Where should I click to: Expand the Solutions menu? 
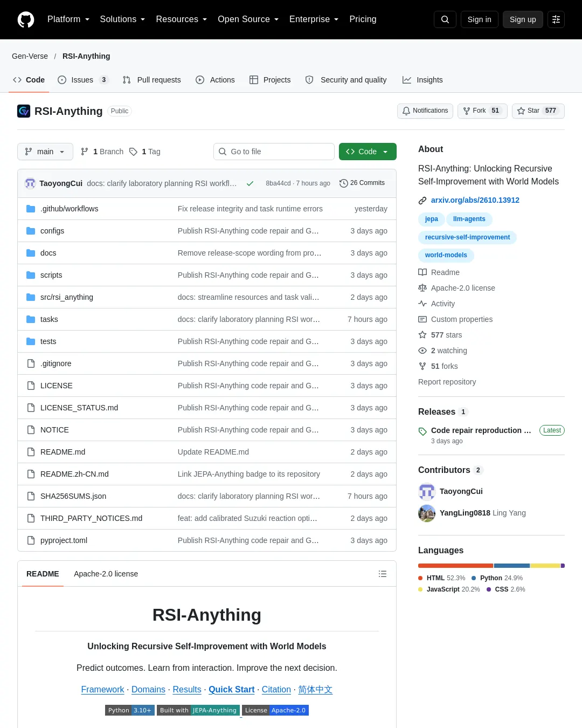click(x=122, y=19)
